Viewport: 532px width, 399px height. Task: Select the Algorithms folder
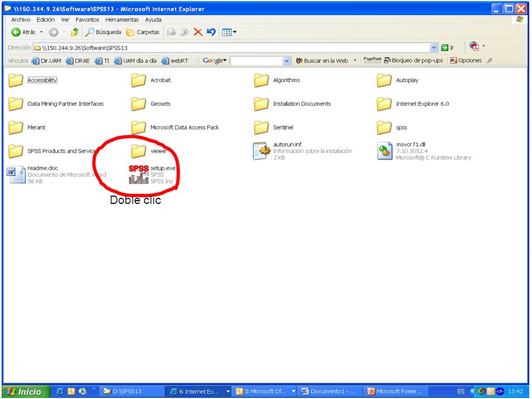(277, 80)
